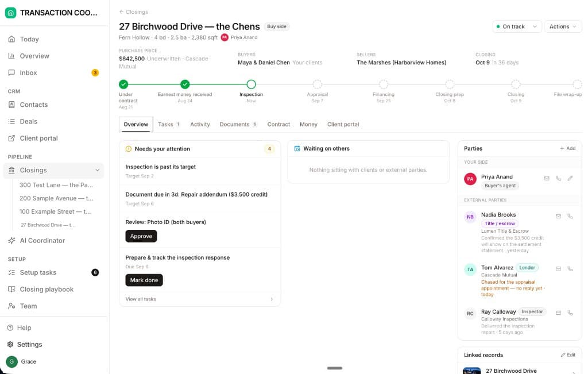This screenshot has height=374, width=588.
Task: Click the Financing stage marker
Action: click(383, 84)
